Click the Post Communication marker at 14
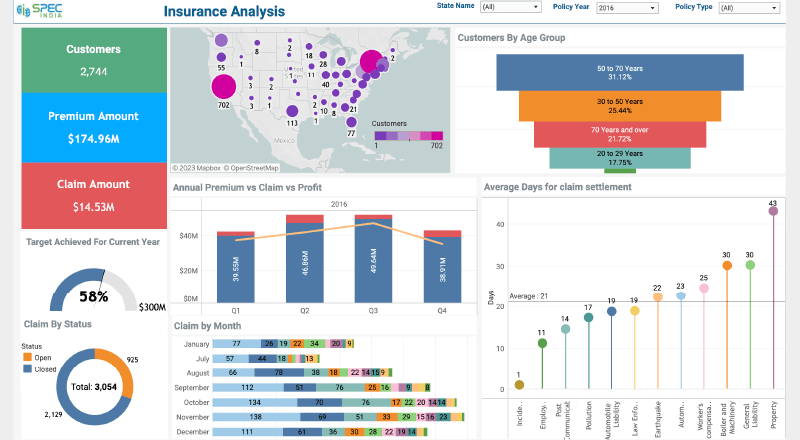 coord(565,329)
